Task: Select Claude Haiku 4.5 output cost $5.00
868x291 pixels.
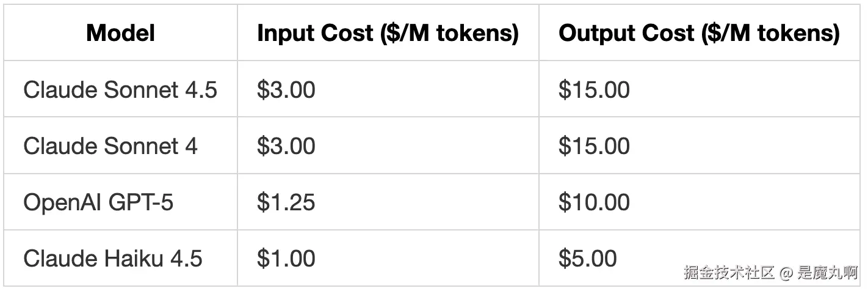Action: click(588, 259)
